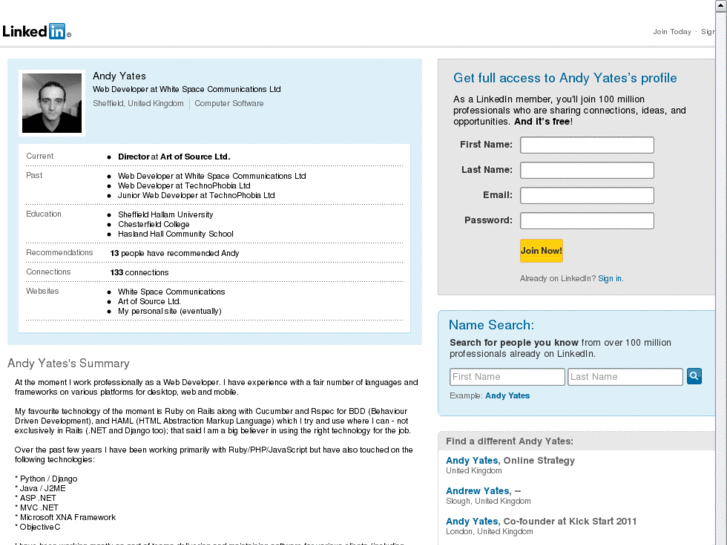The image size is (727, 545).
Task: Click into the First Name signup field
Action: pos(587,145)
